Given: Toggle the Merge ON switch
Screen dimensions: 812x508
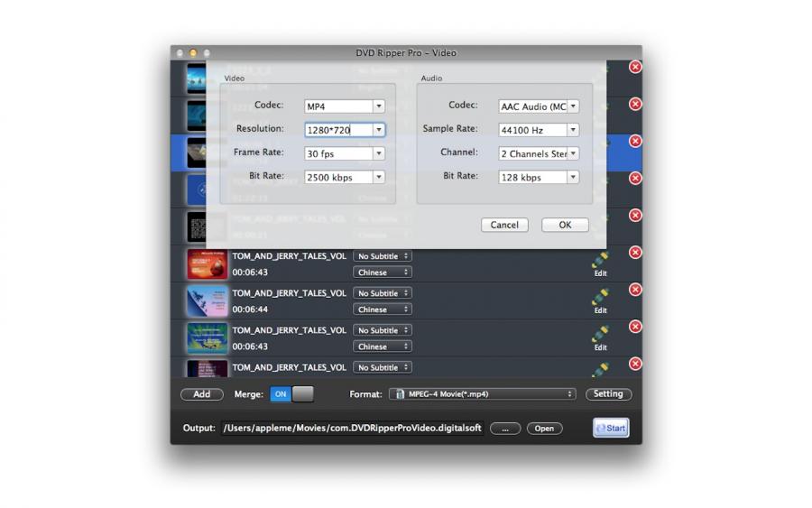Looking at the screenshot, I should [x=291, y=394].
